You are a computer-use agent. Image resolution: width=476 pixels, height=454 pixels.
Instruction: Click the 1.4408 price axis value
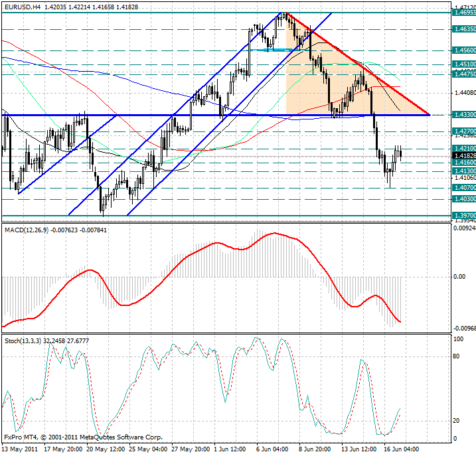pyautogui.click(x=465, y=92)
